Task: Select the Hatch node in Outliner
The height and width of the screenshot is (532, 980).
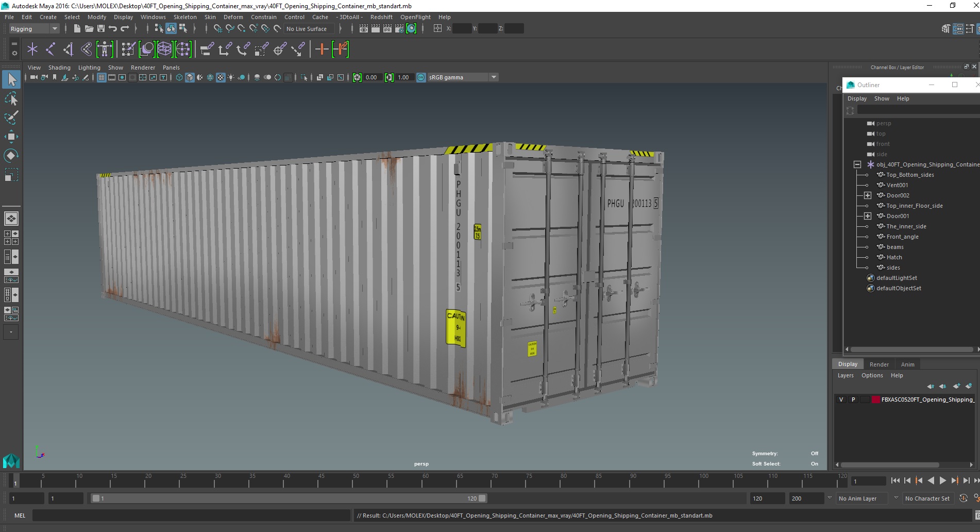Action: 894,257
